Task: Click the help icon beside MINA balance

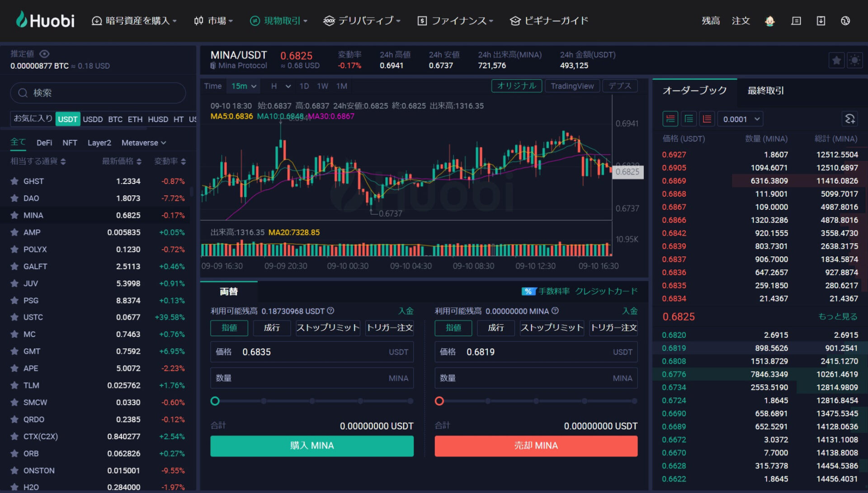Action: coord(555,311)
